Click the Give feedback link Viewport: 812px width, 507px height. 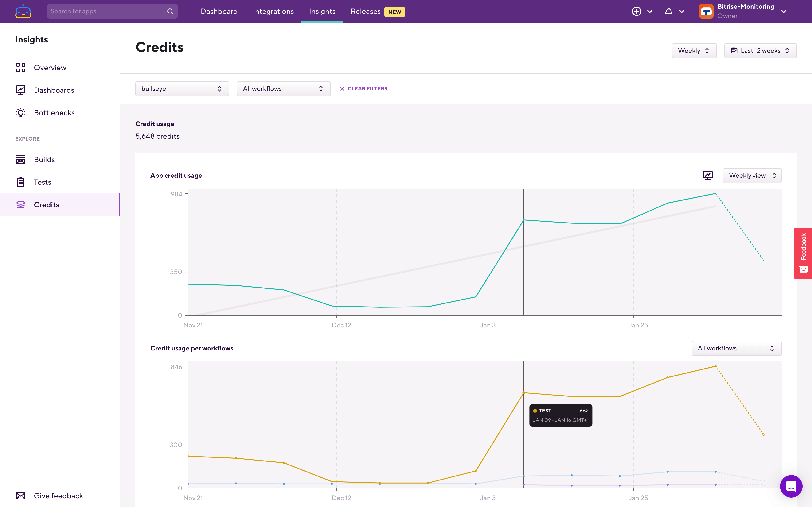58,495
